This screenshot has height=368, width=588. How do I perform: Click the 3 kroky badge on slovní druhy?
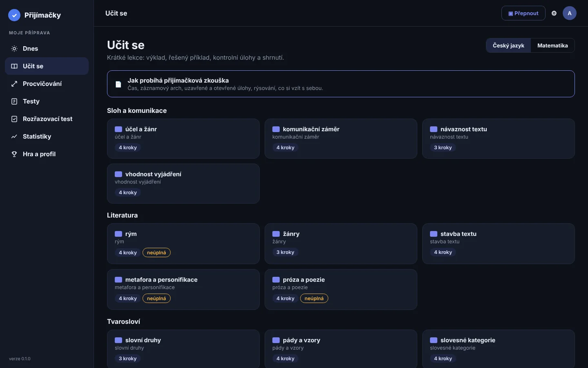[128, 359]
